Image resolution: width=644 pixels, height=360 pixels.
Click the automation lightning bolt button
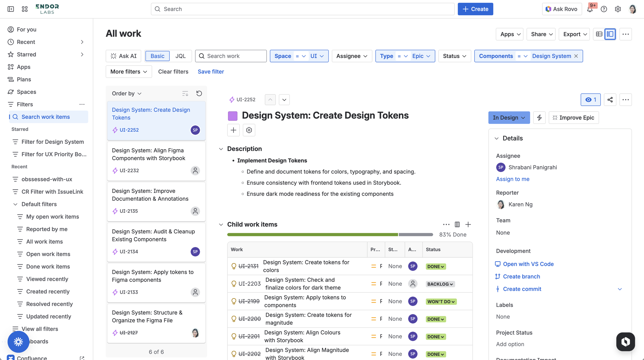(x=539, y=118)
